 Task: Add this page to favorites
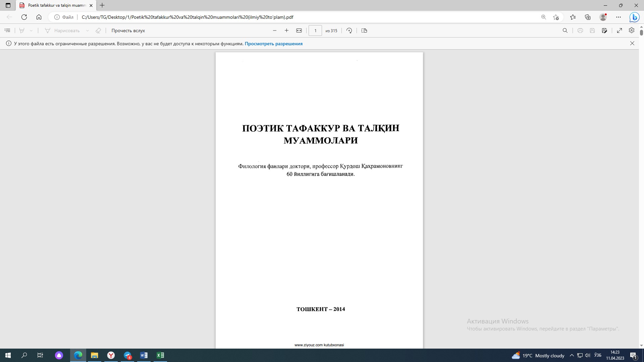pos(556,17)
